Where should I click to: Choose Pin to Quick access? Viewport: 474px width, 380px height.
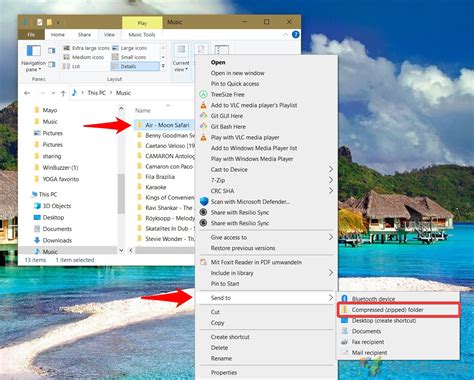[235, 84]
